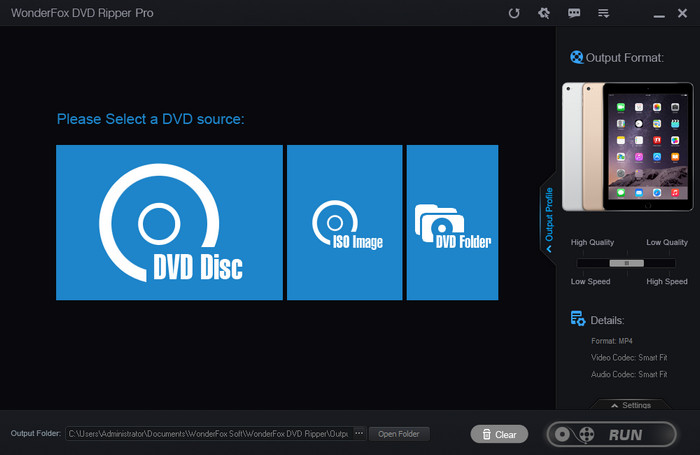
Task: Choose the ISO Image source tile
Action: point(344,222)
